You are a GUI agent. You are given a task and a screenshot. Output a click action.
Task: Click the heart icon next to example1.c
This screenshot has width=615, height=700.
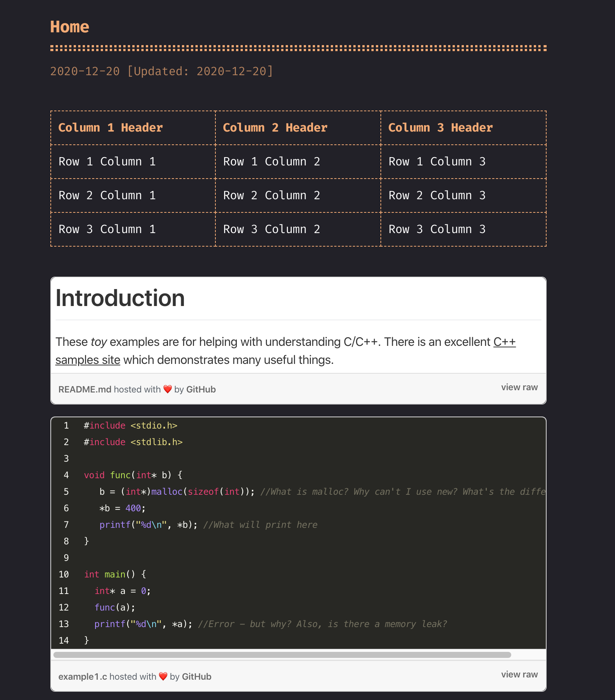point(163,676)
